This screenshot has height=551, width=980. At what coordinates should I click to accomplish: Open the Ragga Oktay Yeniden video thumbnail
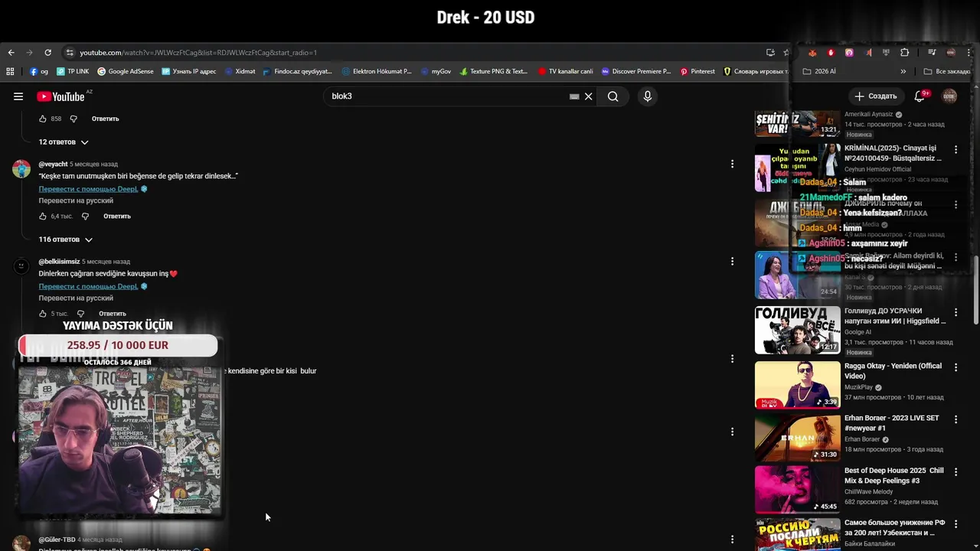coord(798,385)
